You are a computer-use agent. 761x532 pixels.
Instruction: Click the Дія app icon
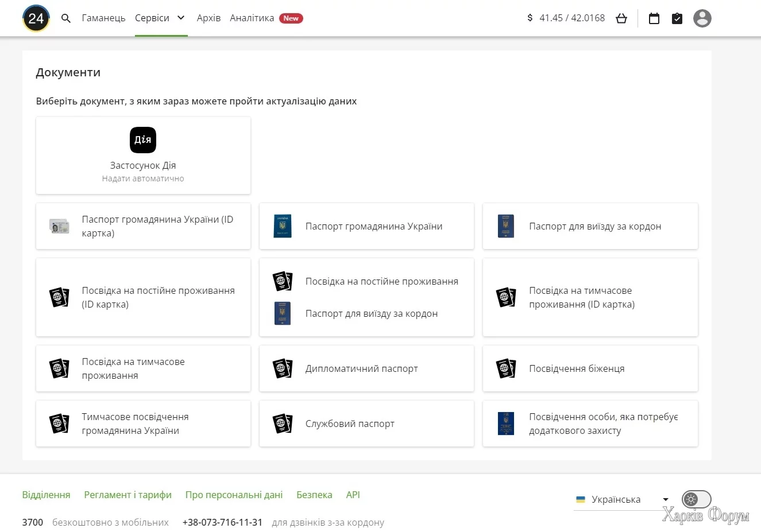(143, 140)
